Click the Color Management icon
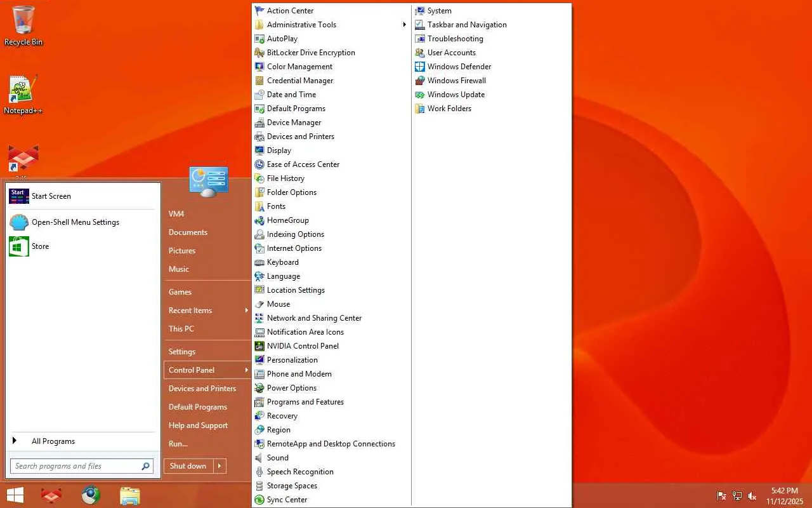 click(259, 67)
